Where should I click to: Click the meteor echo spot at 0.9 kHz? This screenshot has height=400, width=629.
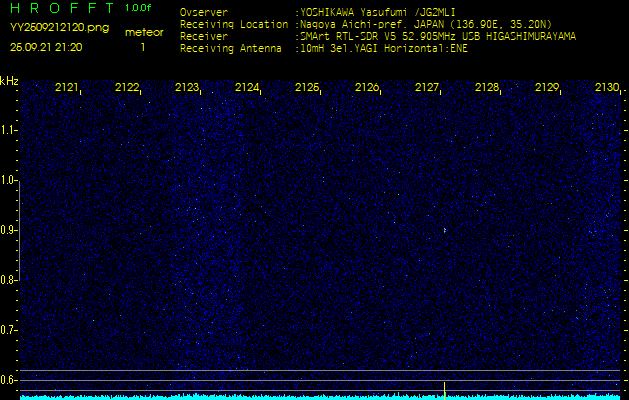coord(444,230)
